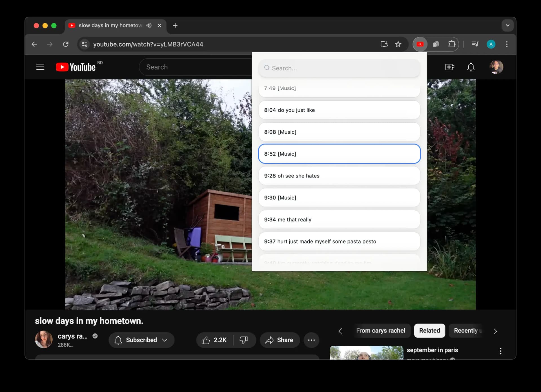Image resolution: width=541 pixels, height=392 pixels.
Task: Open the tab search chevron dropdown
Action: [x=507, y=25]
